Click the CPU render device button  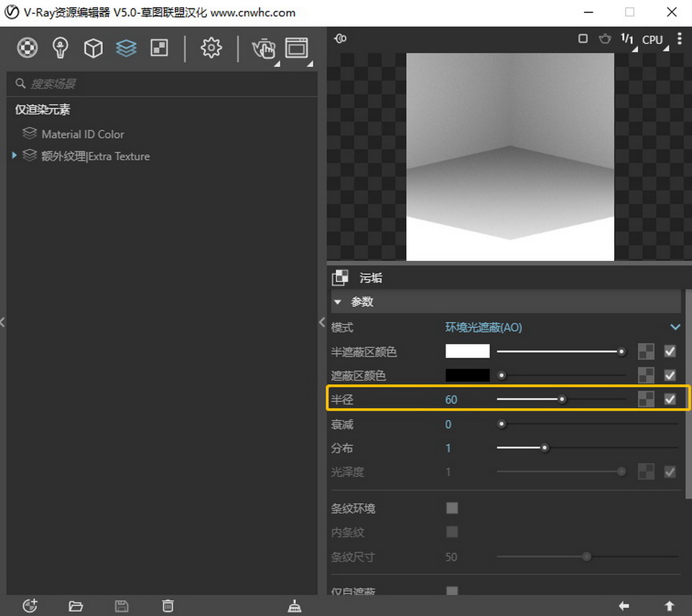pyautogui.click(x=652, y=40)
